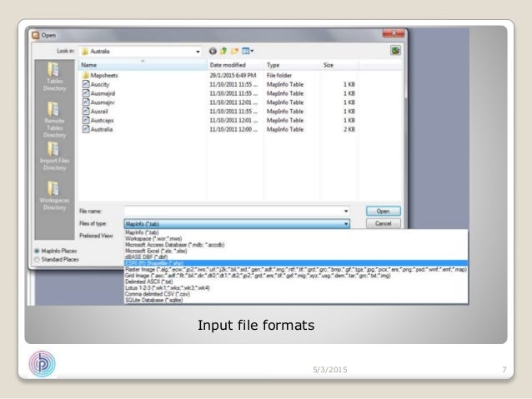Viewport: 532px width, 399px height.
Task: Choose Raster Image file type
Action: (x=296, y=270)
